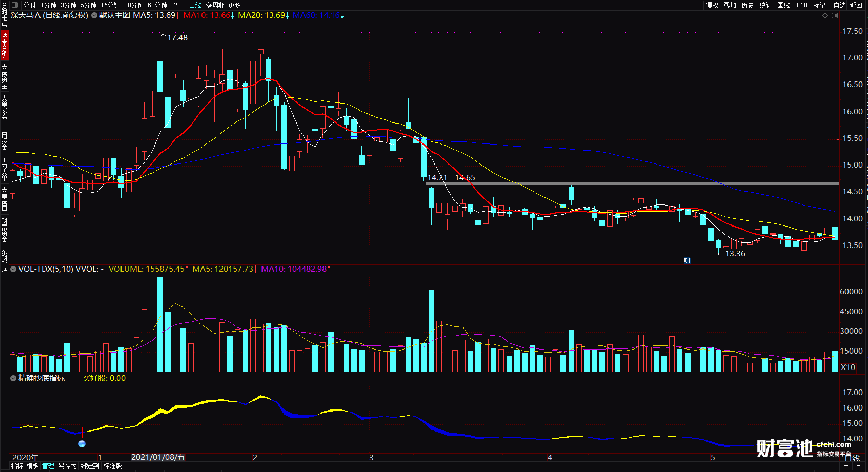Click 返回 to go back
Image resolution: width=868 pixels, height=472 pixels.
[x=856, y=5]
